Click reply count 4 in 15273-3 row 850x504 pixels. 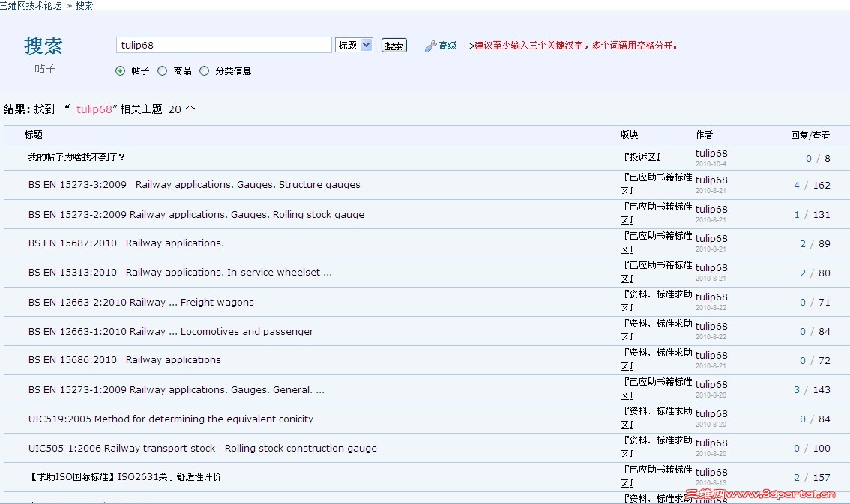pos(797,185)
